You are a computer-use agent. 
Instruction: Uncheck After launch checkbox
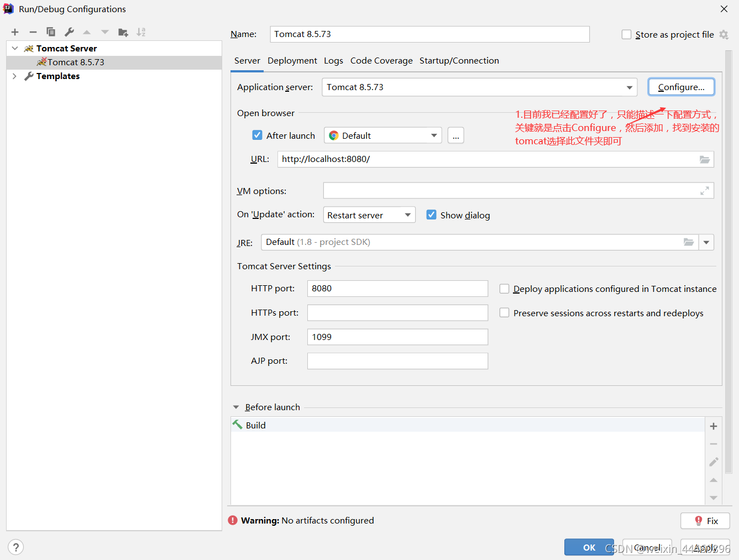257,135
